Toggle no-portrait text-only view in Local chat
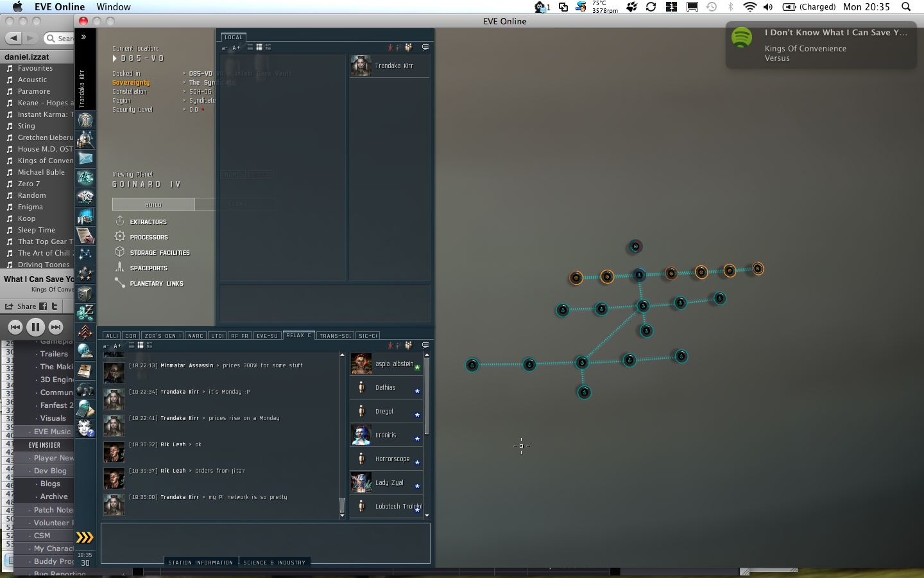 click(x=250, y=47)
